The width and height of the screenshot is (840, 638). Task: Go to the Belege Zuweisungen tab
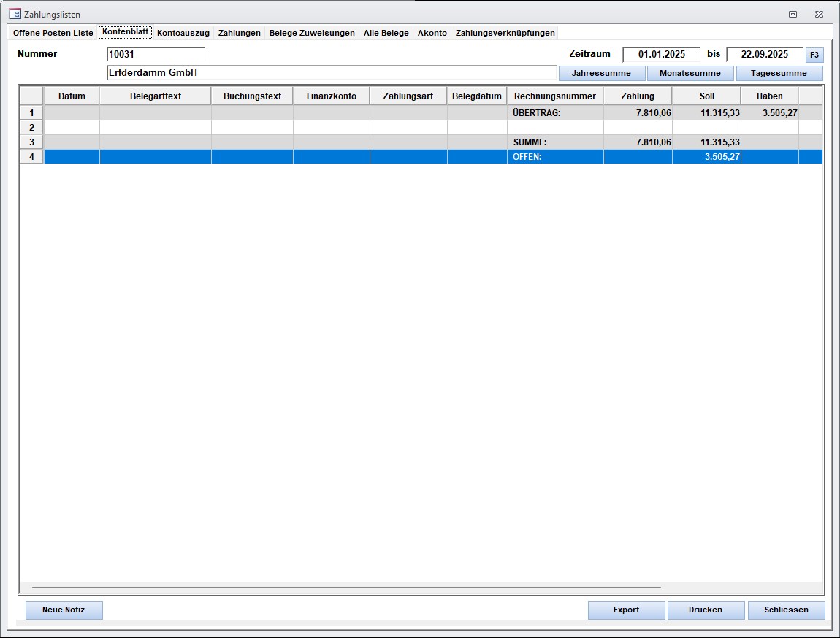312,33
